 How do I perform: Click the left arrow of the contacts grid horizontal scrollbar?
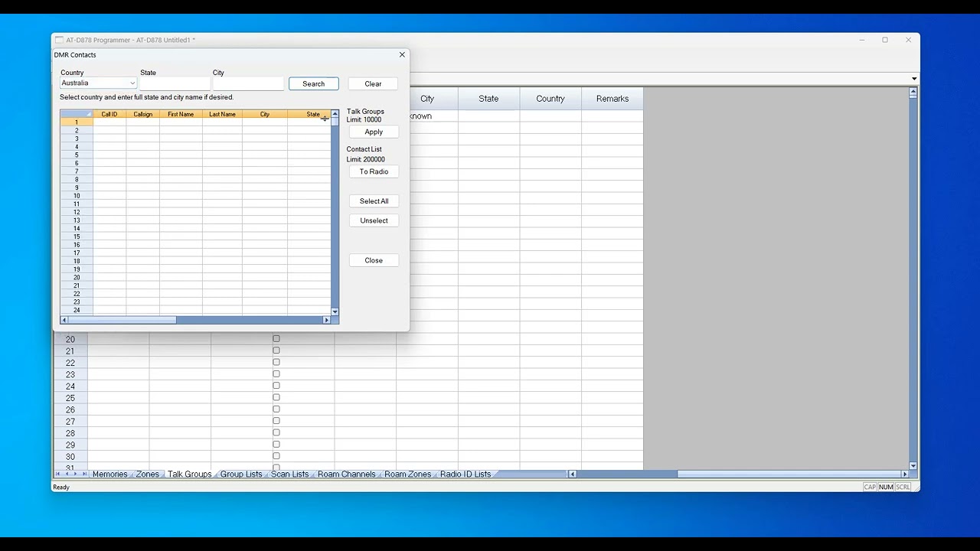click(x=64, y=320)
